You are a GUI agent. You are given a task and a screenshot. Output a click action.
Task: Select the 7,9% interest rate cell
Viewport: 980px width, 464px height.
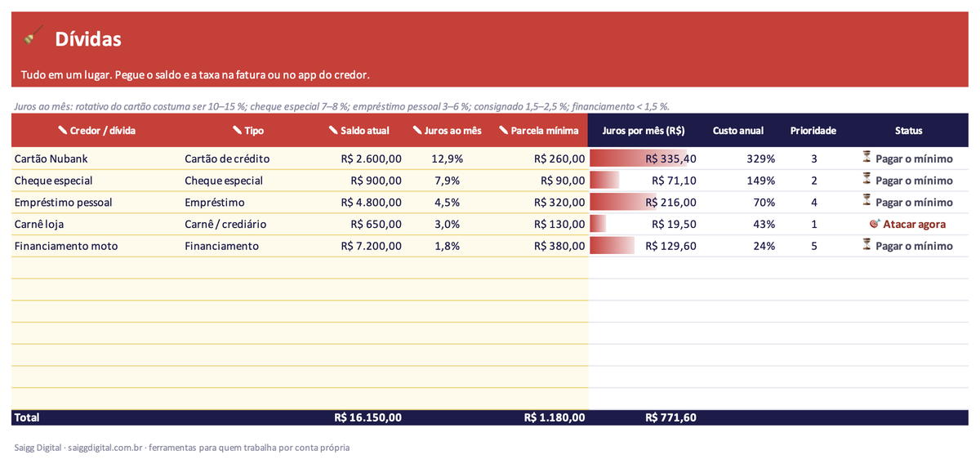point(448,181)
